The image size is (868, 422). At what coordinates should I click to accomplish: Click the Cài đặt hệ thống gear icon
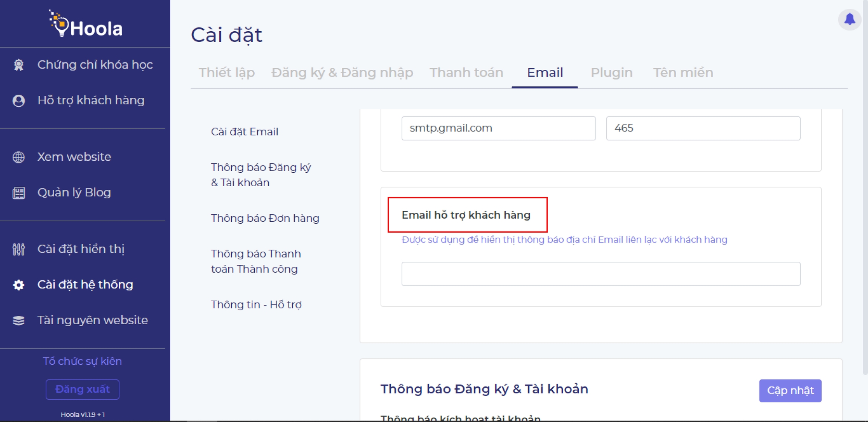pyautogui.click(x=18, y=285)
